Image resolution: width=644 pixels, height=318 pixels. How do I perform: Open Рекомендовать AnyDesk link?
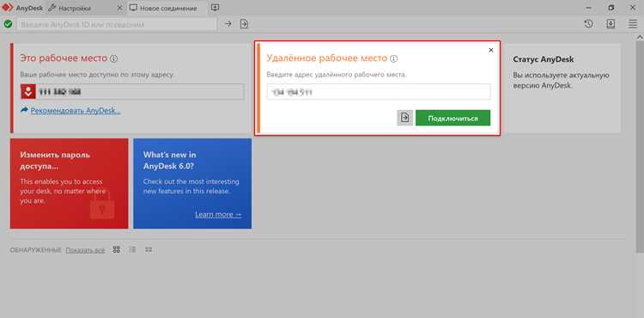tap(76, 111)
